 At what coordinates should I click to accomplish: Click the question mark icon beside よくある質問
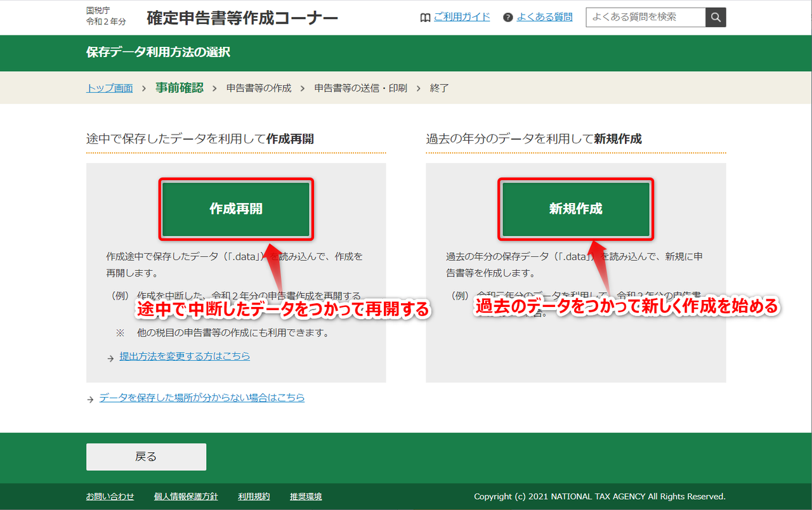pyautogui.click(x=507, y=17)
